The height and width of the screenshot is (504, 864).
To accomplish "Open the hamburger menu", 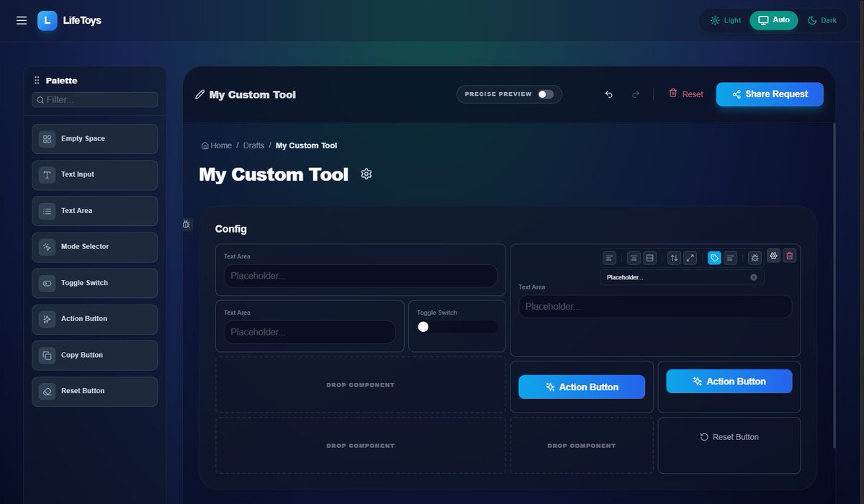I will coord(22,20).
